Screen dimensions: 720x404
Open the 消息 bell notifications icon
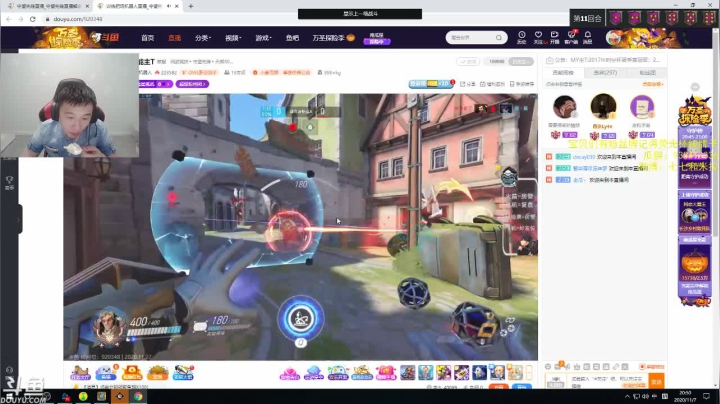[588, 37]
